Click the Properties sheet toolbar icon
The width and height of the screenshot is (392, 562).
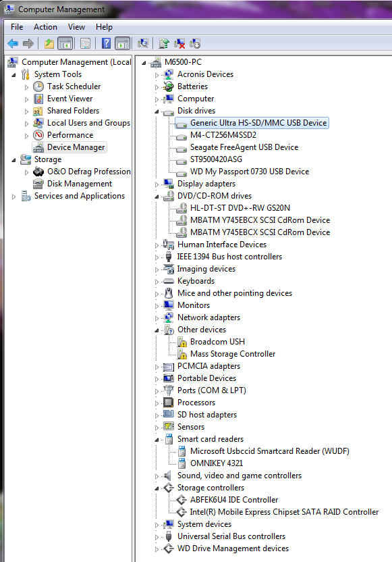pos(85,44)
